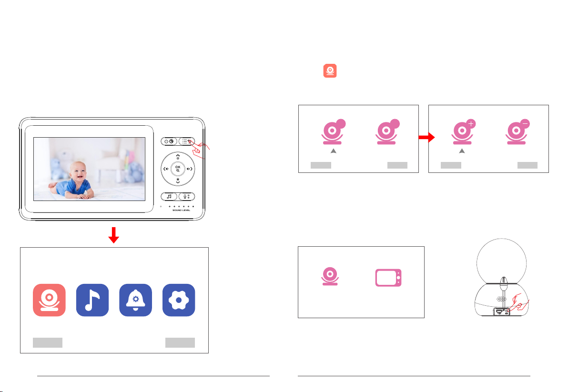Tap the red camera menu tile
This screenshot has width=568, height=392.
click(x=49, y=300)
